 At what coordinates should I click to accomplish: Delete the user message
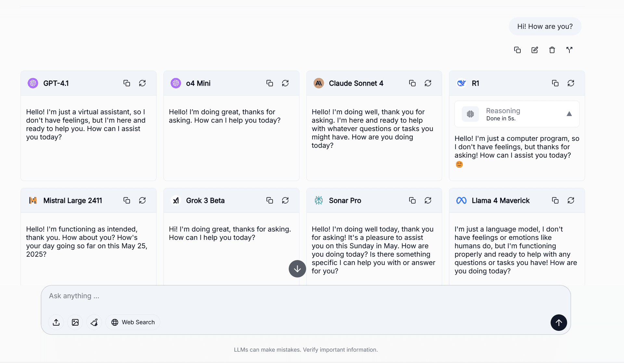(x=552, y=50)
